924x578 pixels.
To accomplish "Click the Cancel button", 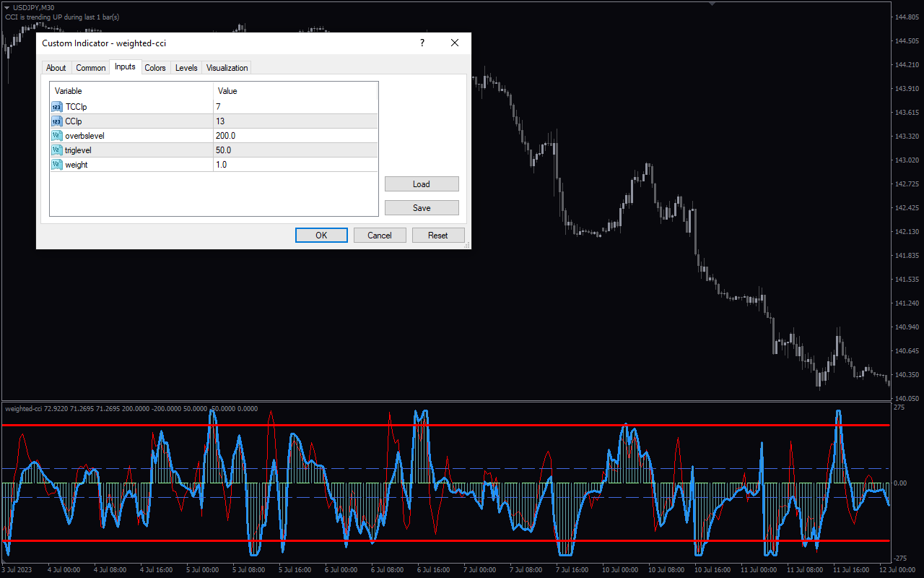I will [x=380, y=236].
